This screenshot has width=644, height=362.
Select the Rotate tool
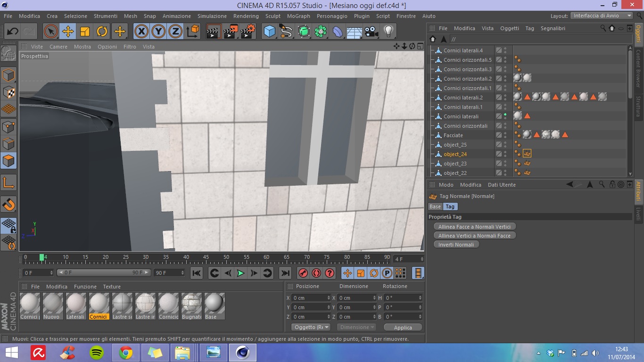point(102,32)
